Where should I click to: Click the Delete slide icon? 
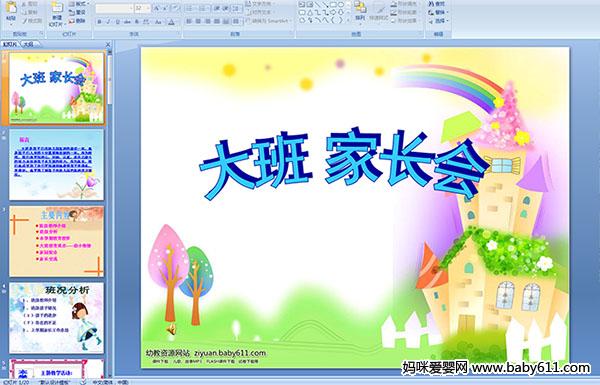pyautogui.click(x=77, y=21)
